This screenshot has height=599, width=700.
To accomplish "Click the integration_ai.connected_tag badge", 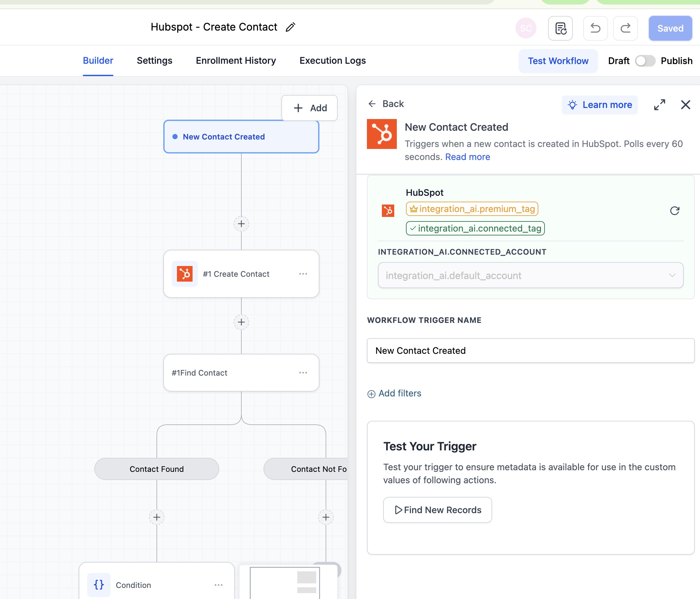I will click(x=475, y=228).
